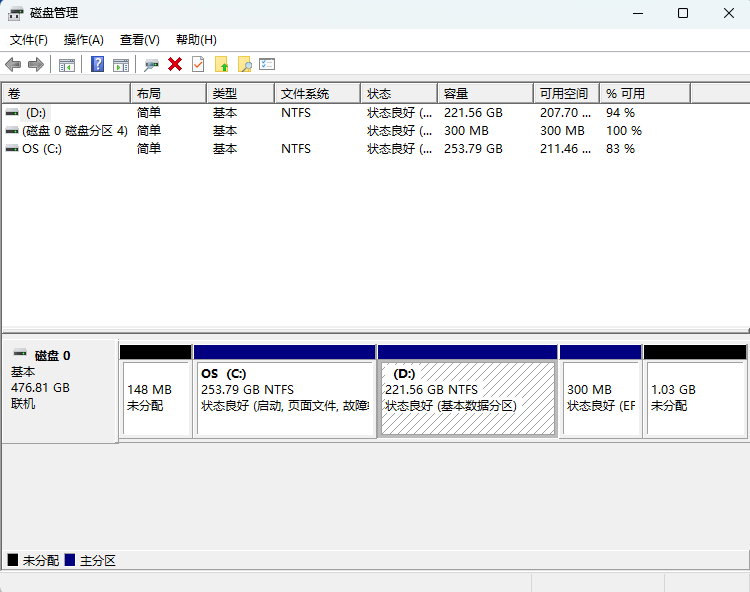Viewport: 750px width, 592px height.
Task: Open Help via blue question-mark icon
Action: (98, 64)
